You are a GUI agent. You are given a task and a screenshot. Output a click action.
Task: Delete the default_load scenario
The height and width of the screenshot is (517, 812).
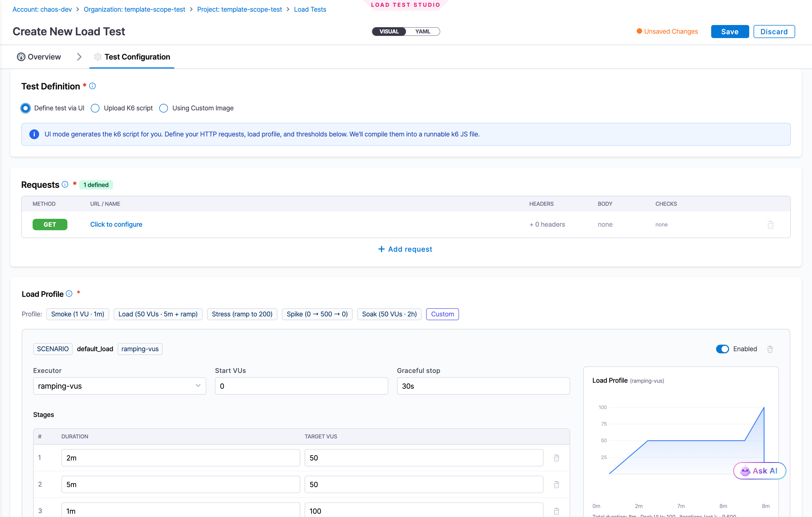[770, 349]
